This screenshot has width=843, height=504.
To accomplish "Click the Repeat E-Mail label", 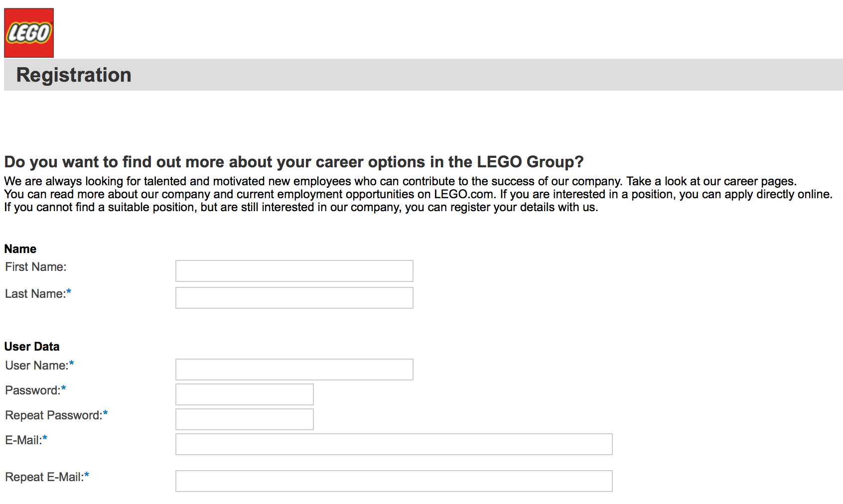I will [44, 477].
